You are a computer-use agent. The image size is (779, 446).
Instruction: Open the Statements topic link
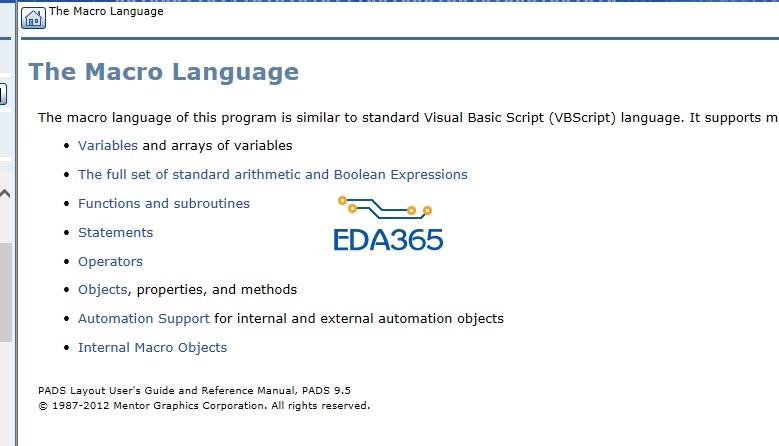115,233
